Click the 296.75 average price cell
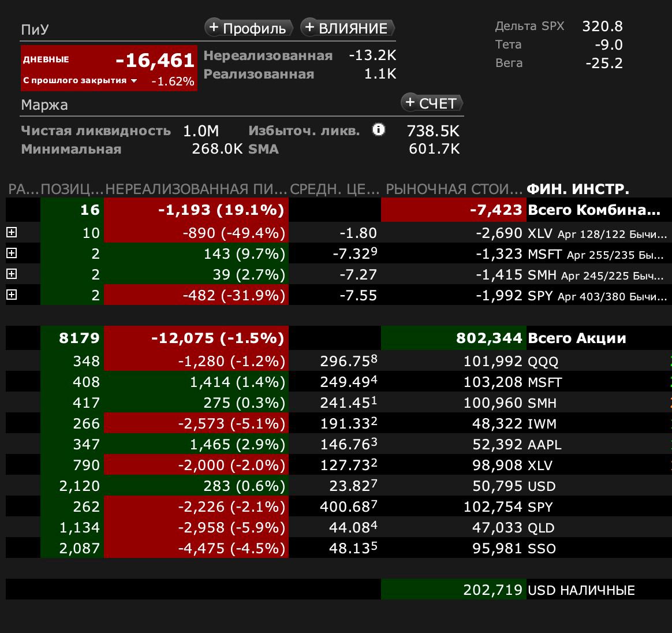The height and width of the screenshot is (633, 672). pos(335,361)
